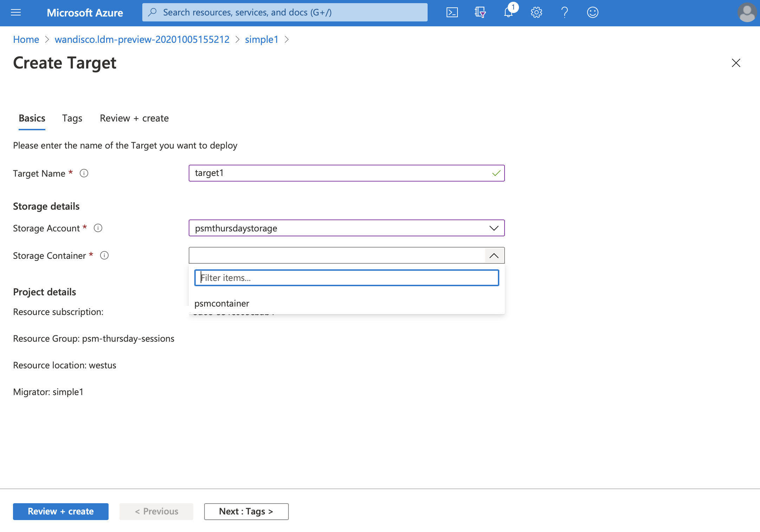The height and width of the screenshot is (532, 760).
Task: Switch to the Review + create tab
Action: (134, 118)
